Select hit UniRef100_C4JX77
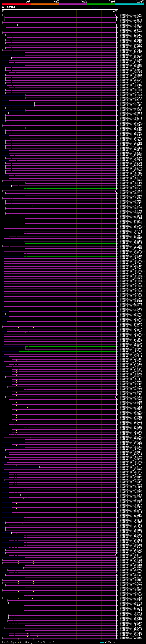Viewport: 146px width, 644px height. click(x=131, y=93)
